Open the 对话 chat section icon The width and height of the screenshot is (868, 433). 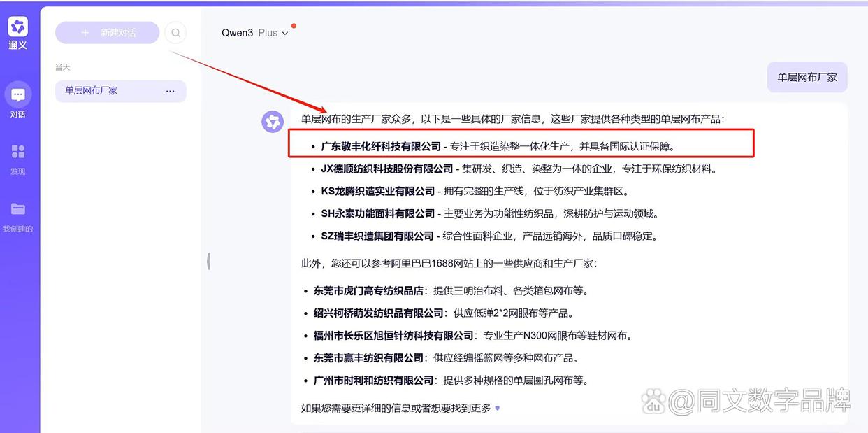click(18, 95)
